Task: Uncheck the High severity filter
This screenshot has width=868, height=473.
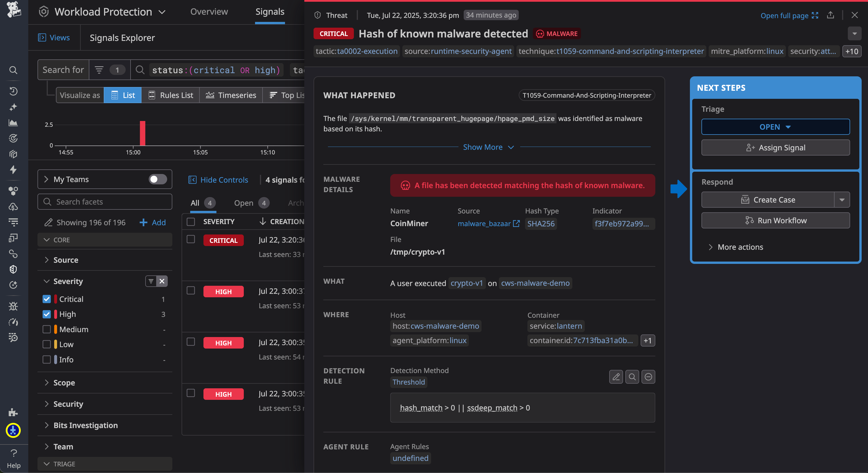Action: [x=46, y=314]
